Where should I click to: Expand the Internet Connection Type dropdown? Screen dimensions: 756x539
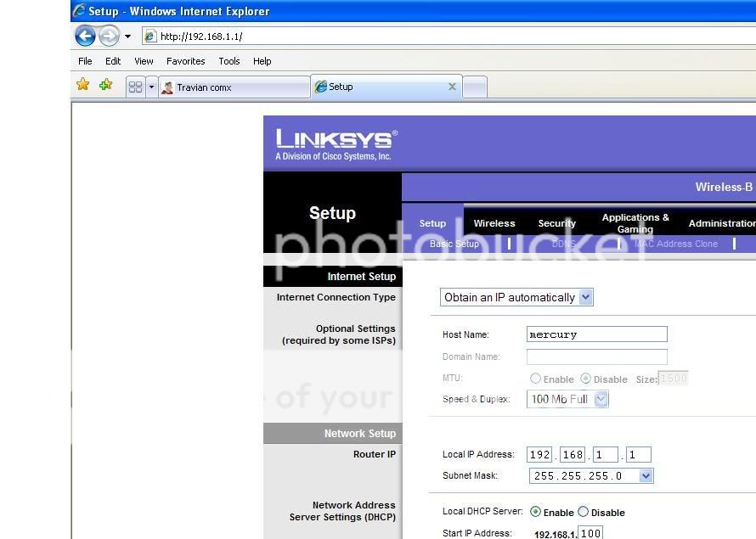585,297
